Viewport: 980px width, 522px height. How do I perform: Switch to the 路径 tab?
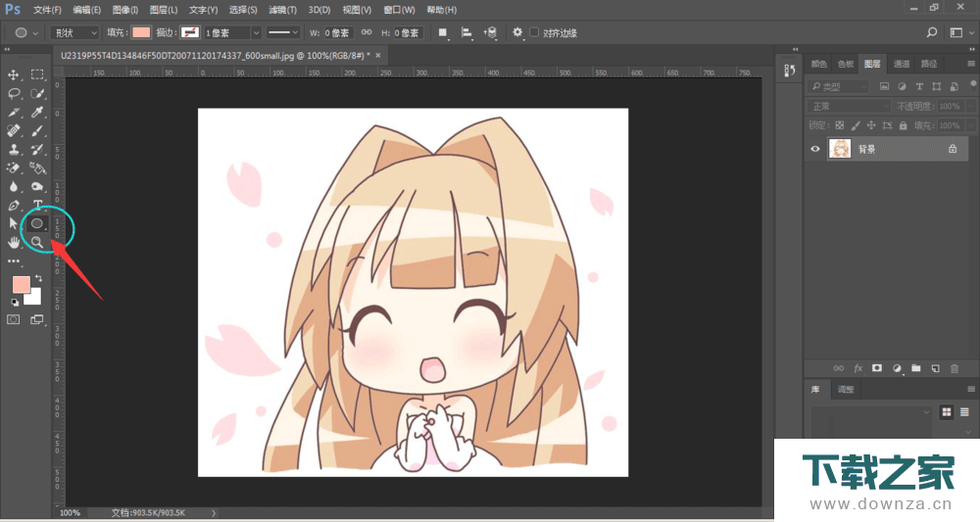pos(929,64)
